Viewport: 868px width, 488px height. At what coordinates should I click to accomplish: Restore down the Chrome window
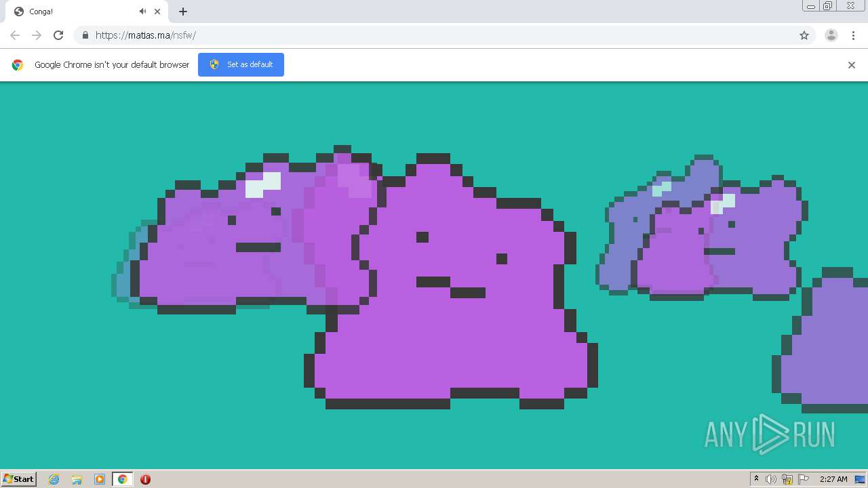click(x=828, y=6)
